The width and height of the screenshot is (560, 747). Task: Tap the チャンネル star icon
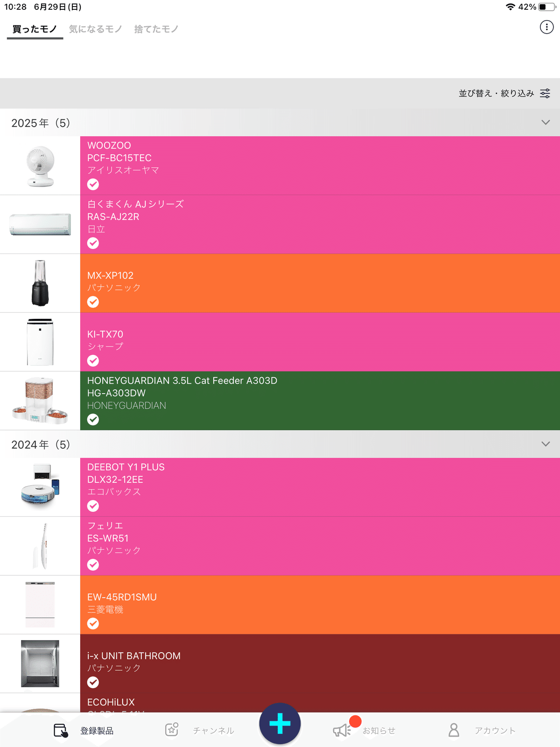coord(172,729)
